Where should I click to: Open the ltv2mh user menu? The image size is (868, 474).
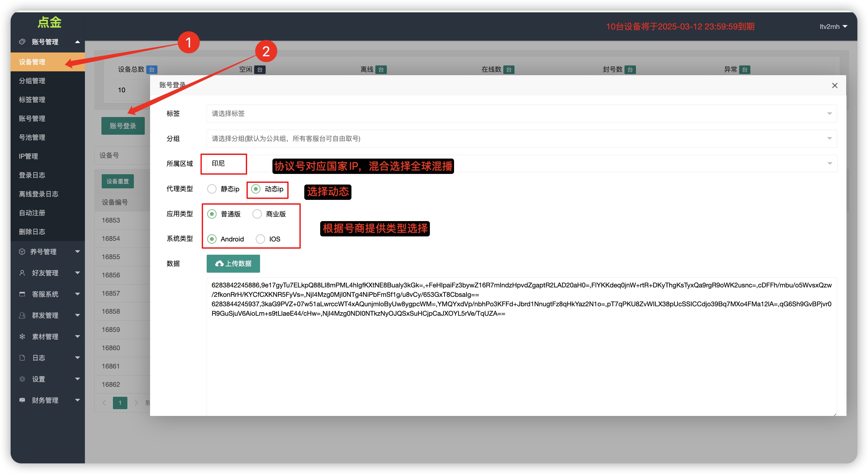click(x=833, y=27)
